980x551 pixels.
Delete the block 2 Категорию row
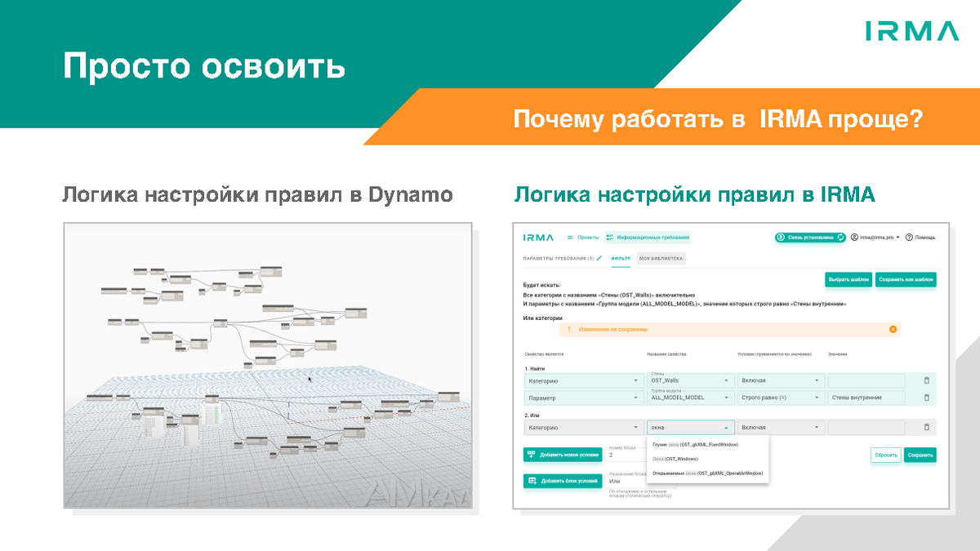[x=926, y=427]
